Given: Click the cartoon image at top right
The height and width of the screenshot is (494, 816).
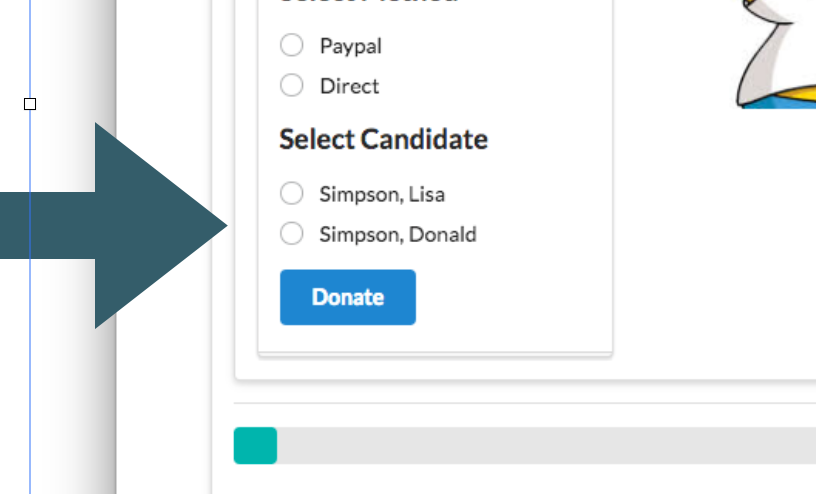Looking at the screenshot, I should [777, 55].
